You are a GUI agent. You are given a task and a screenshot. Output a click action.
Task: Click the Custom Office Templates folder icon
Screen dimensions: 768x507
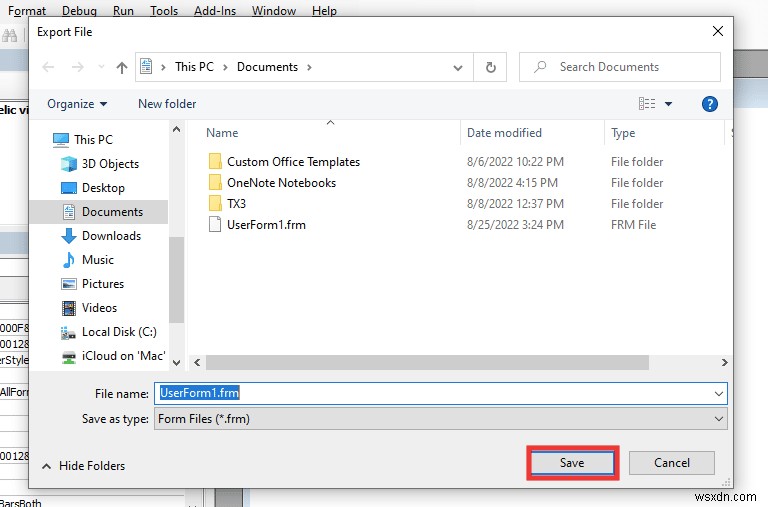click(215, 161)
